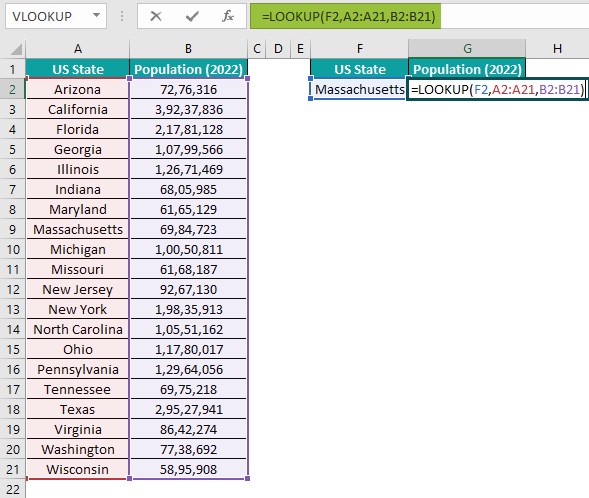This screenshot has height=498, width=589.
Task: Select column C header
Action: 257,48
